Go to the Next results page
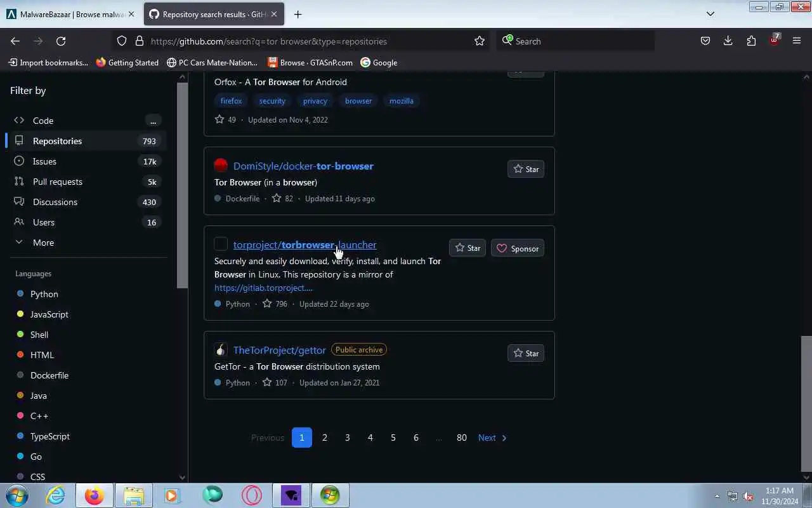This screenshot has height=508, width=812. (493, 438)
